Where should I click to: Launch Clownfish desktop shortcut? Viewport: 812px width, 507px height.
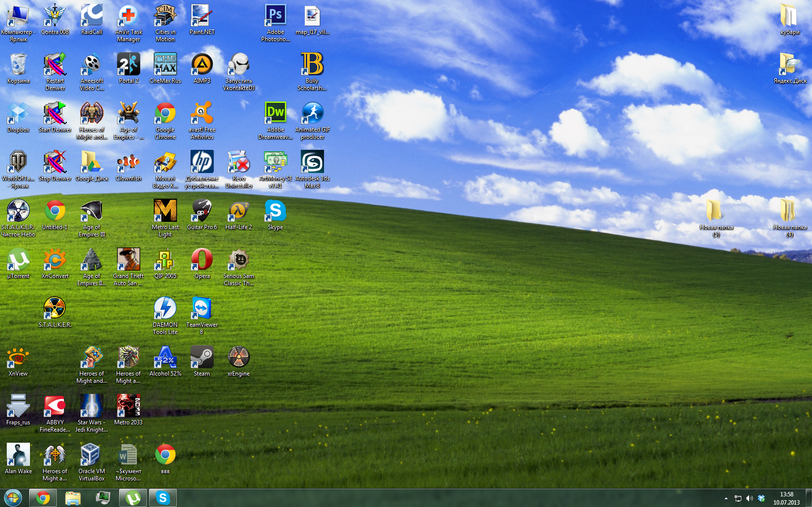129,166
